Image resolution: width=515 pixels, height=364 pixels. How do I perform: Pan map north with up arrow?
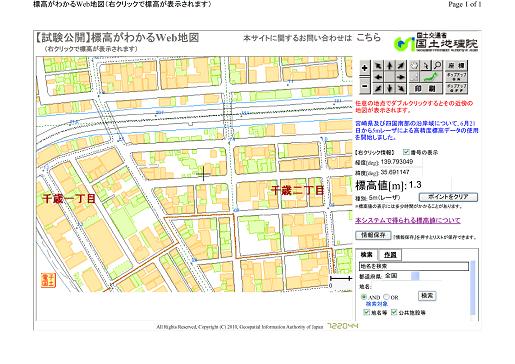pyautogui.click(x=390, y=66)
